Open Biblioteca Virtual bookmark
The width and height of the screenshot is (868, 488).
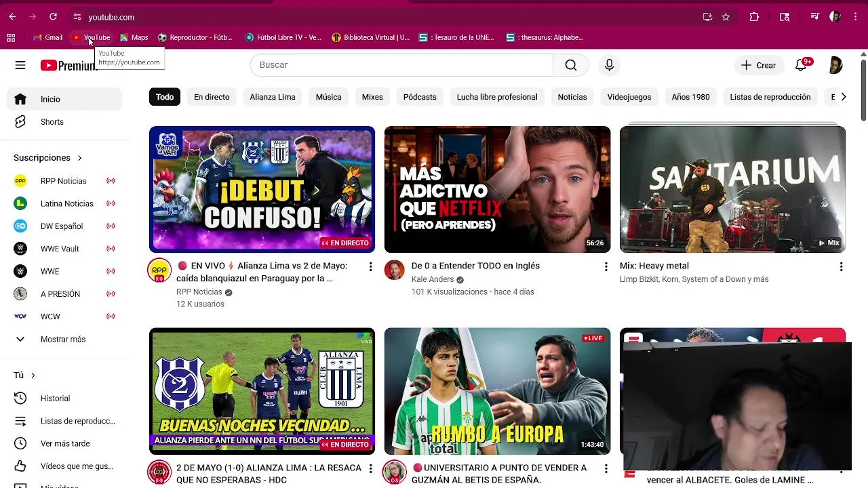coord(370,37)
